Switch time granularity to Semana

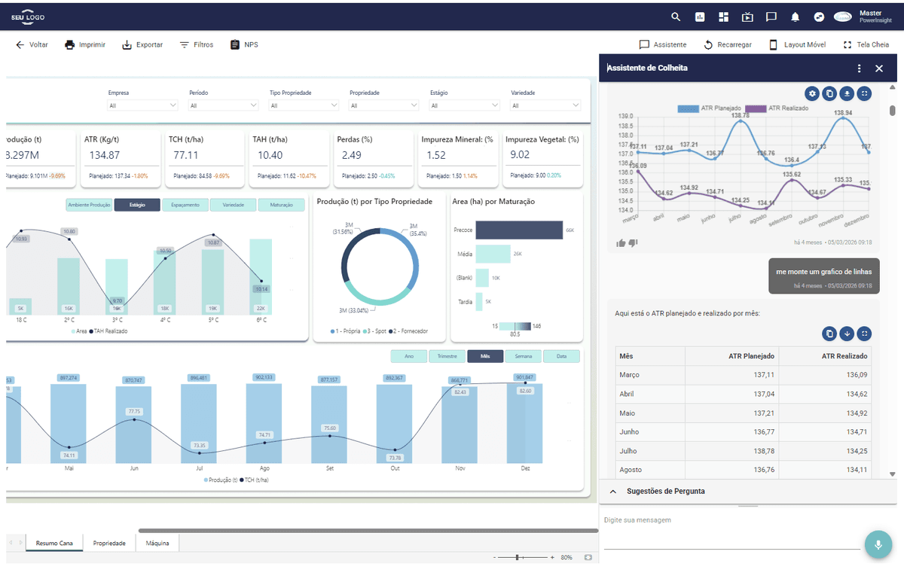524,357
